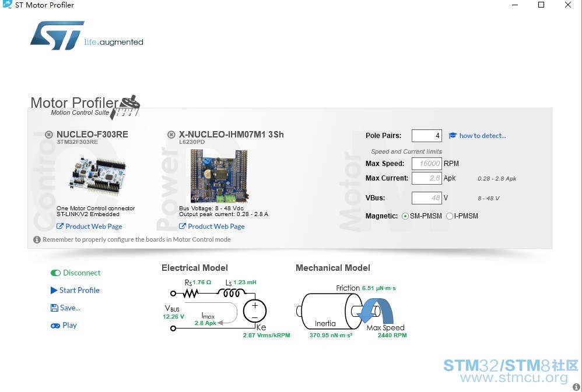Click the Rs value 1.76 Ω
The height and width of the screenshot is (392, 582).
pos(202,282)
